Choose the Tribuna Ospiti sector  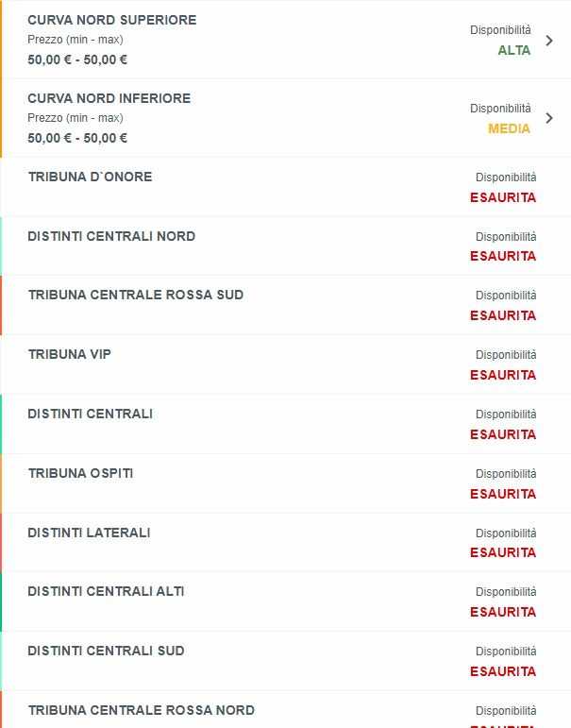point(81,473)
